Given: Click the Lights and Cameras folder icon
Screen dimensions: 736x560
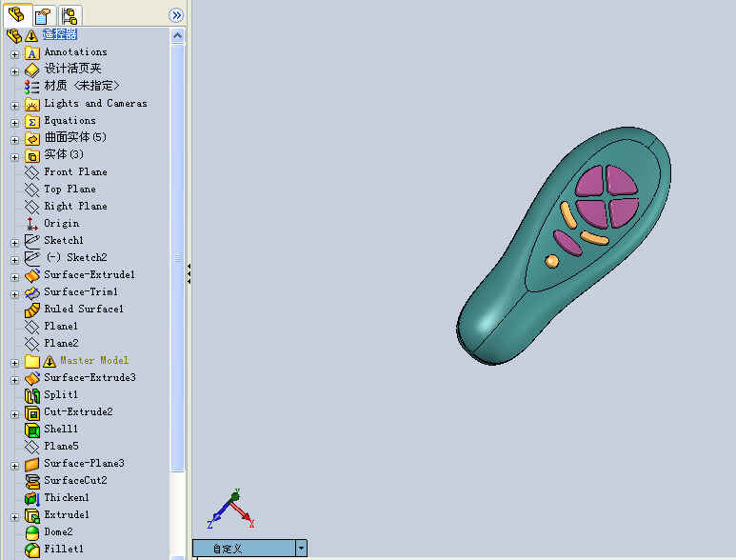Looking at the screenshot, I should [x=32, y=104].
